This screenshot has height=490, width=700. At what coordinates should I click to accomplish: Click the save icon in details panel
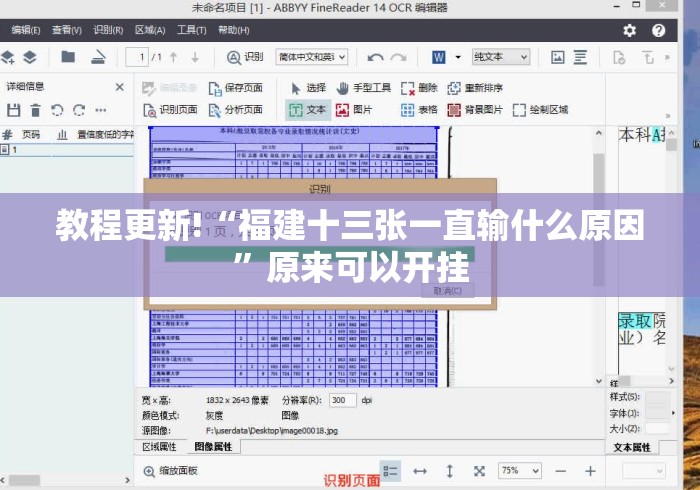pyautogui.click(x=13, y=110)
